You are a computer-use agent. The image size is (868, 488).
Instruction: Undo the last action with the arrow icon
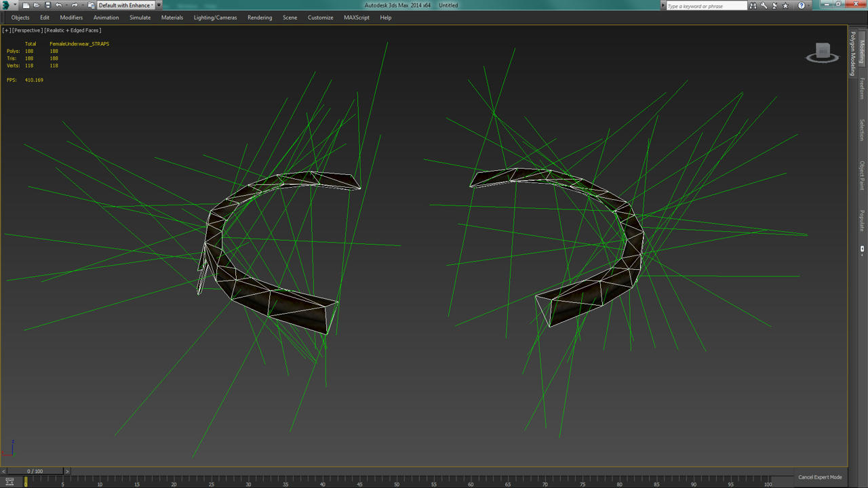pyautogui.click(x=58, y=5)
